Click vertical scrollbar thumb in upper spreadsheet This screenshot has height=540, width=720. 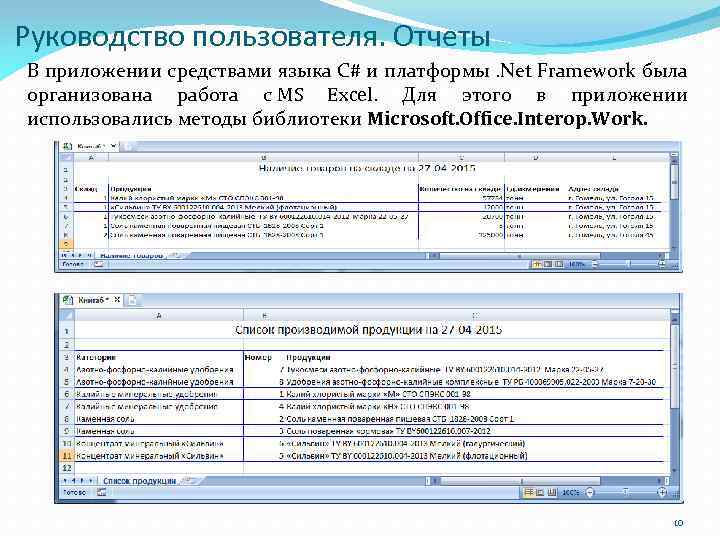(x=674, y=183)
